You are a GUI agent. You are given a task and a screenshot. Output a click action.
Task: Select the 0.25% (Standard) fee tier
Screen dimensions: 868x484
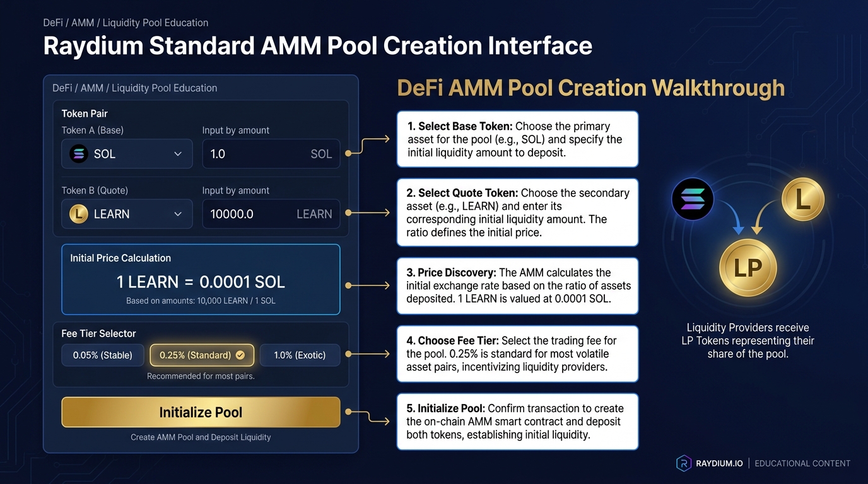pos(202,355)
